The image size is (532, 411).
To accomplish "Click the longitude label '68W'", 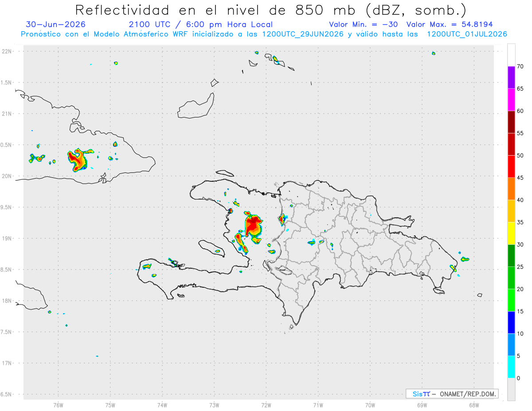I will pyautogui.click(x=473, y=405).
